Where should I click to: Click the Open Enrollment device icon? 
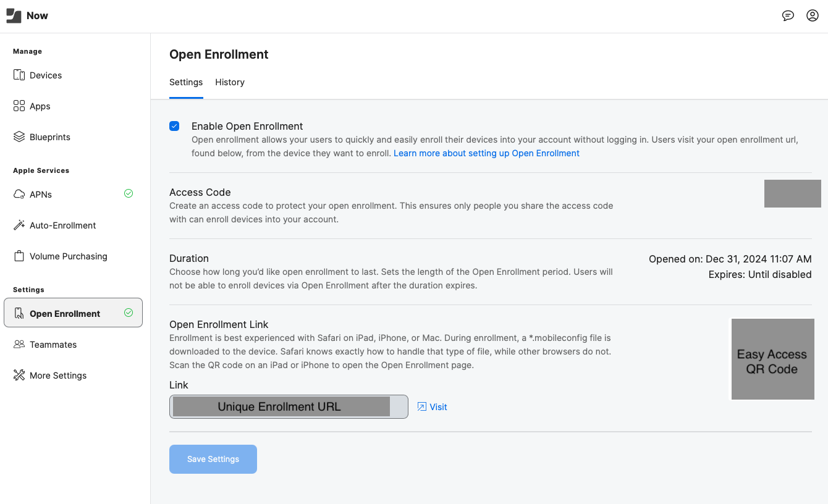pos(19,314)
